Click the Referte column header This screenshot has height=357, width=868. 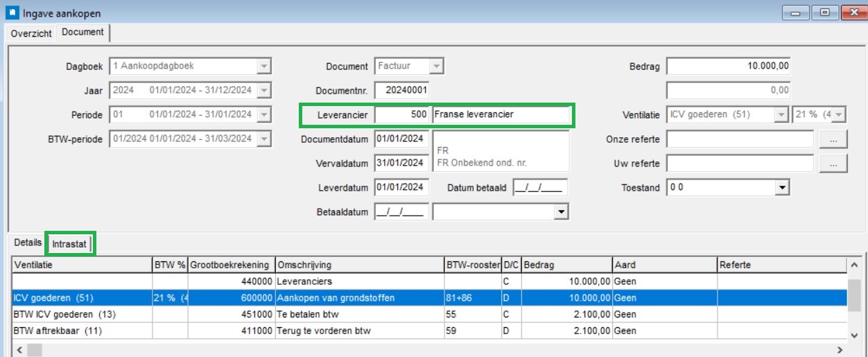(782, 265)
